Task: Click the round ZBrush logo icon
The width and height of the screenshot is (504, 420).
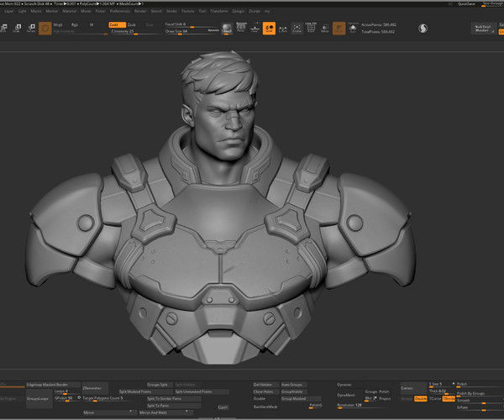Action: [x=423, y=29]
